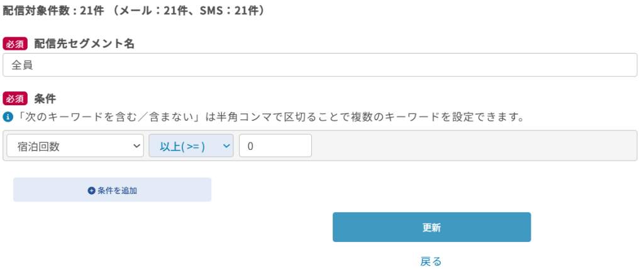
Task: Click the 条件 section label
Action: (x=45, y=98)
